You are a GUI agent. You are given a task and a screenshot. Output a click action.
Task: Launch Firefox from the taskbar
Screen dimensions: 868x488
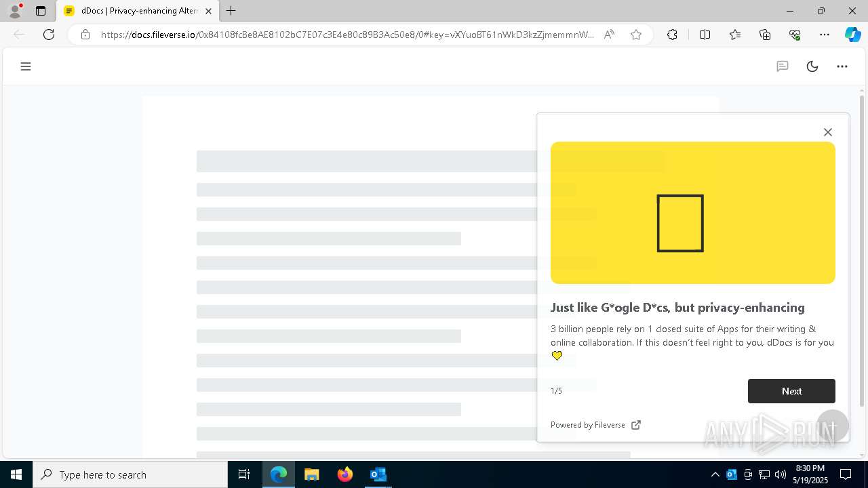(x=345, y=474)
